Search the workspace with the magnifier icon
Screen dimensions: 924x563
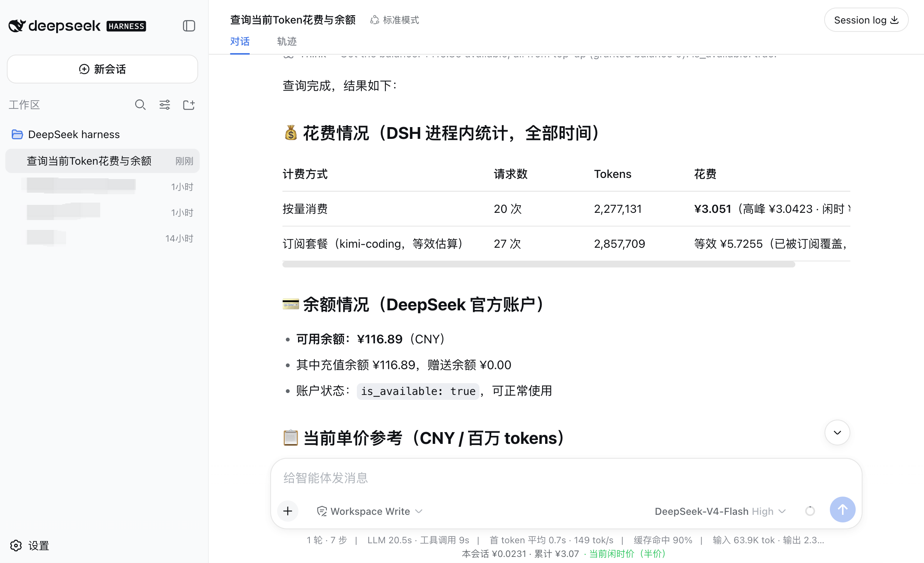[140, 105]
